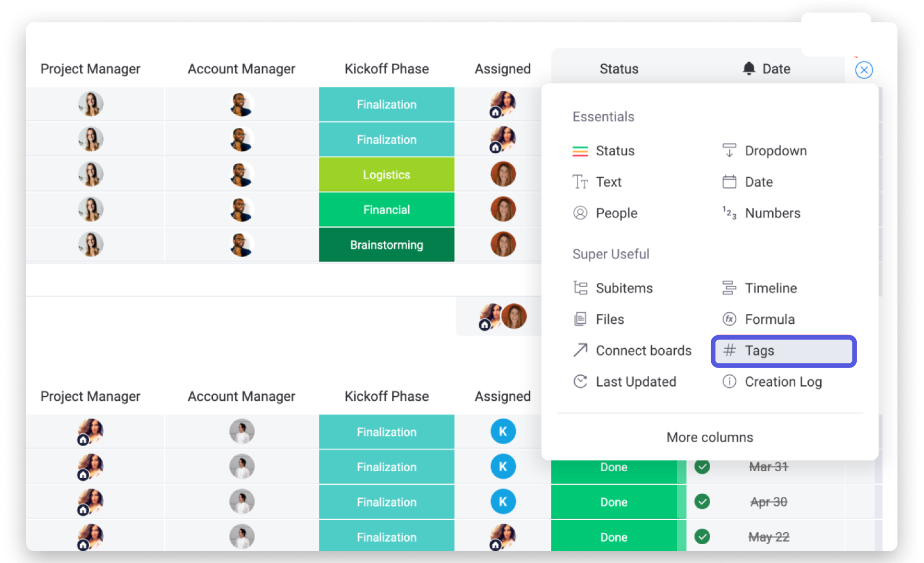Choose the Dropdown column type
Screen dimensions: 924x563
pyautogui.click(x=775, y=151)
